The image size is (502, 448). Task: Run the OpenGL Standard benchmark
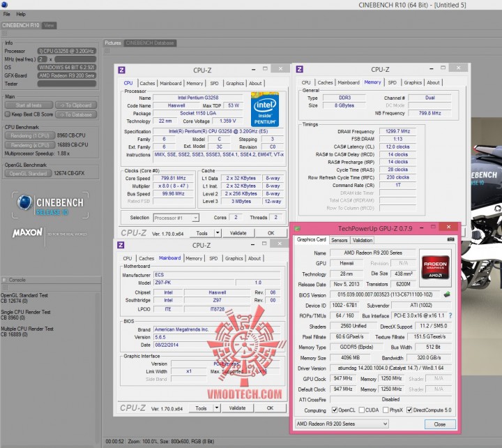pos(28,173)
